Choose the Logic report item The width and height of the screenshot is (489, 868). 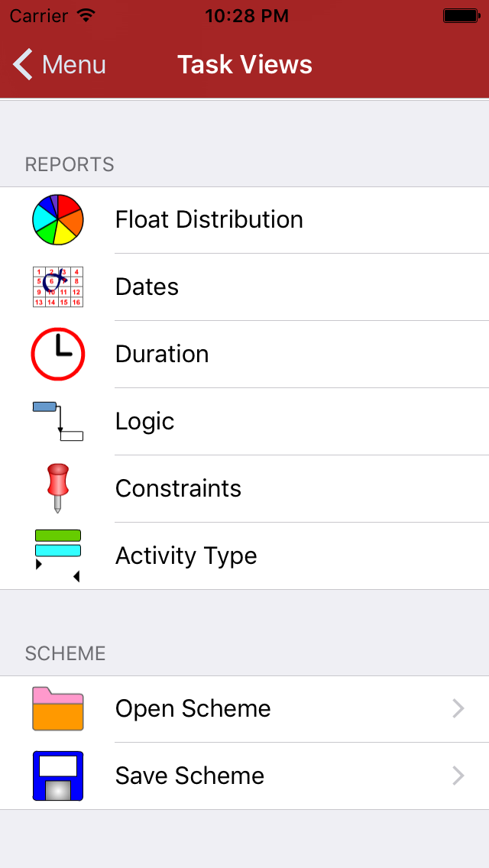pyautogui.click(x=145, y=421)
